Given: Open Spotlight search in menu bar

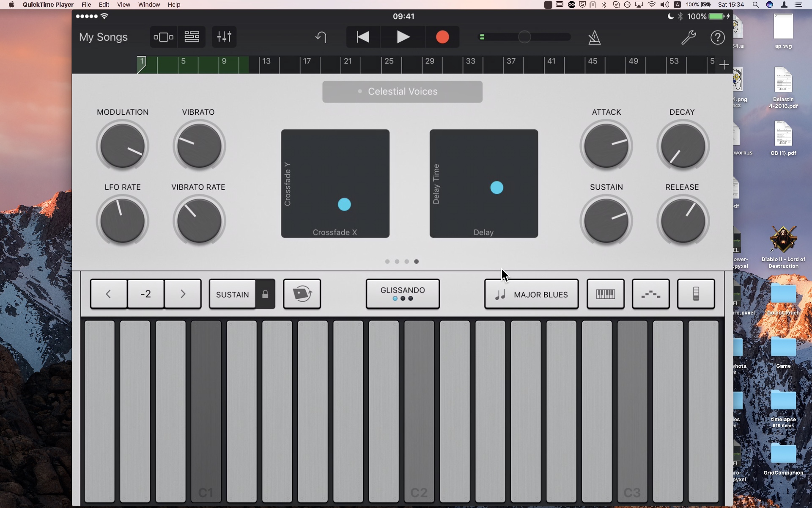Looking at the screenshot, I should tap(755, 5).
